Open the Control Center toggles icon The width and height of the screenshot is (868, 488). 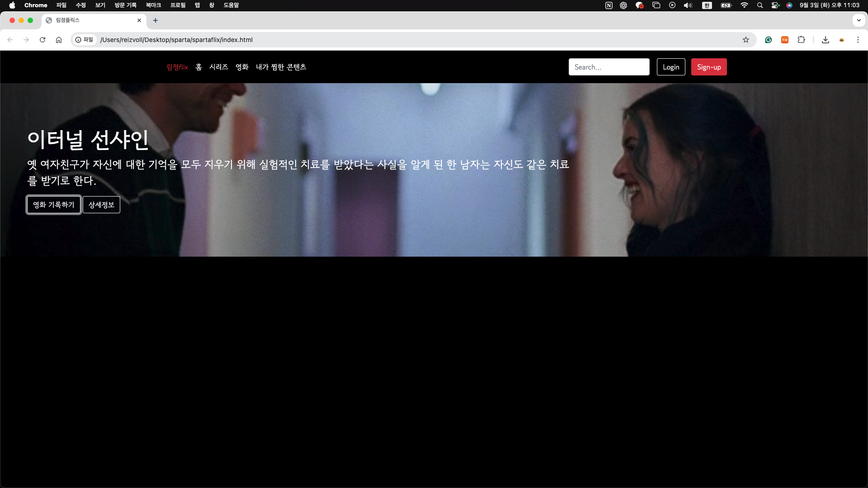point(775,5)
